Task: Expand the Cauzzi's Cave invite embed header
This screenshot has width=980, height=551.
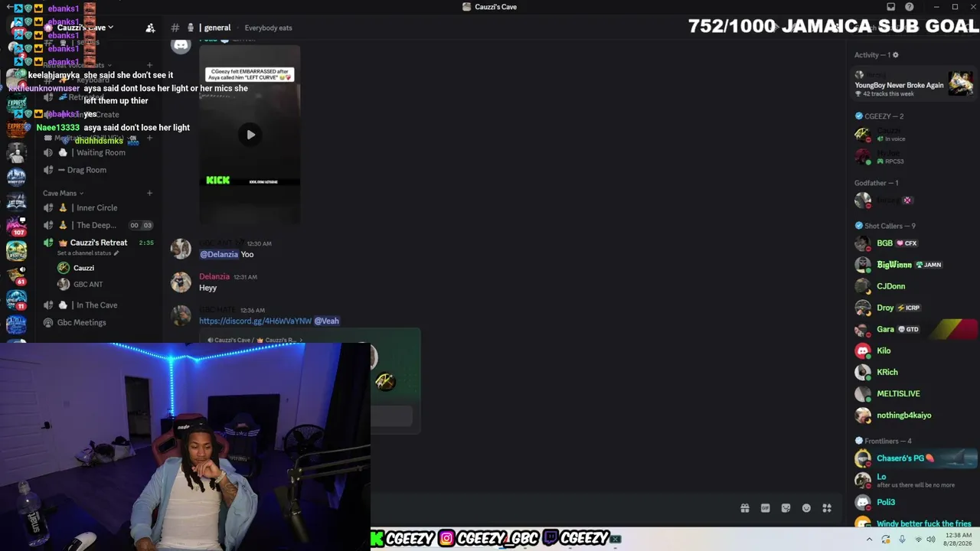Action: 256,340
